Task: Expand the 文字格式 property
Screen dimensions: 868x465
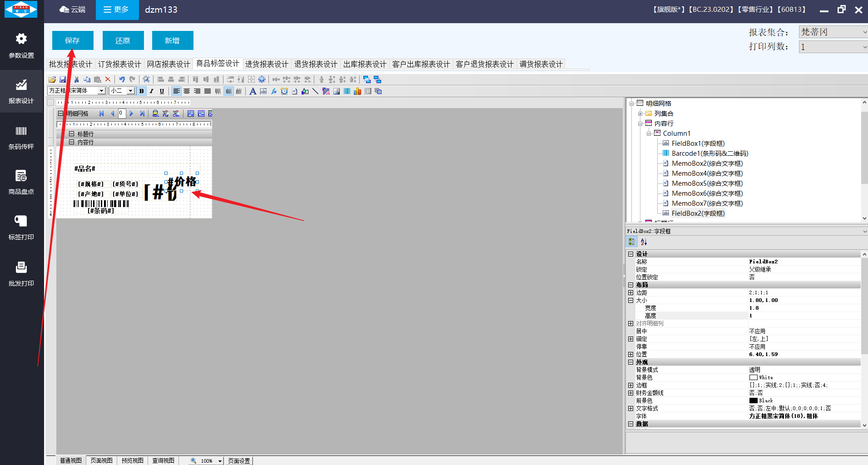Action: point(630,409)
